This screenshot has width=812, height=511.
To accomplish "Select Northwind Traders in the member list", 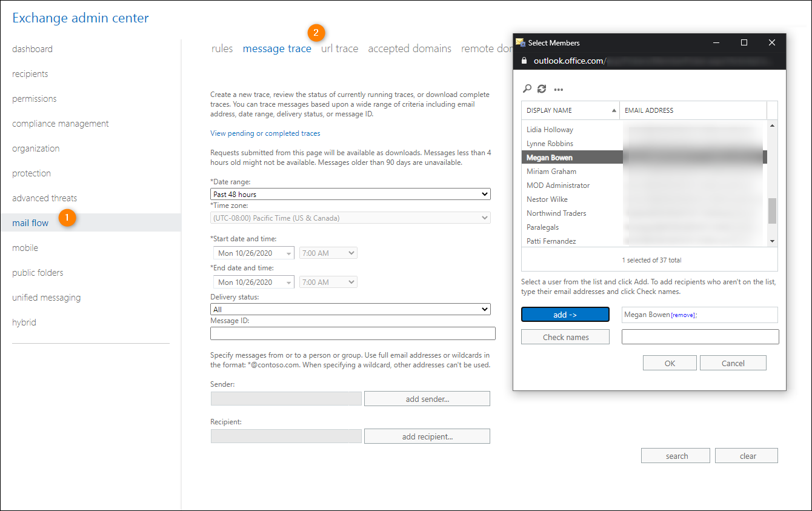I will pyautogui.click(x=556, y=213).
